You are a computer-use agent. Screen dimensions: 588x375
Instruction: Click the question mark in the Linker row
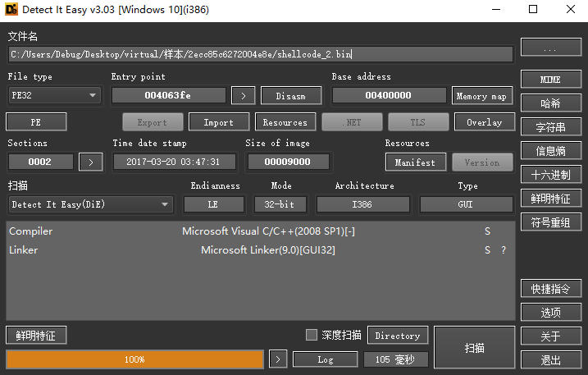[x=504, y=250]
